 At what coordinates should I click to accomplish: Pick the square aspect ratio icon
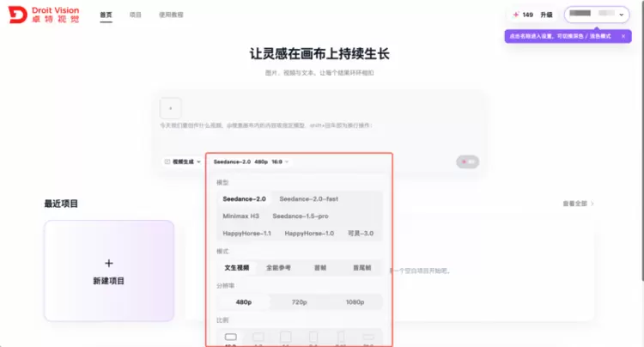click(285, 338)
